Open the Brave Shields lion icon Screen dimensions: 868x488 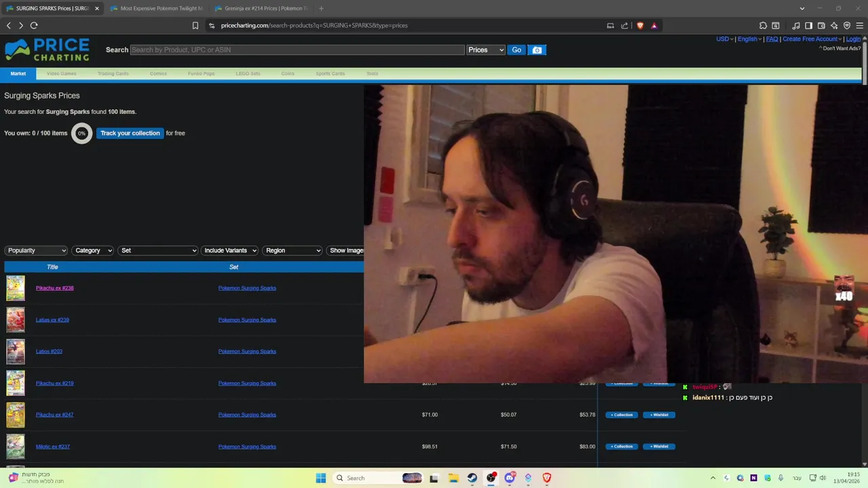pyautogui.click(x=639, y=25)
